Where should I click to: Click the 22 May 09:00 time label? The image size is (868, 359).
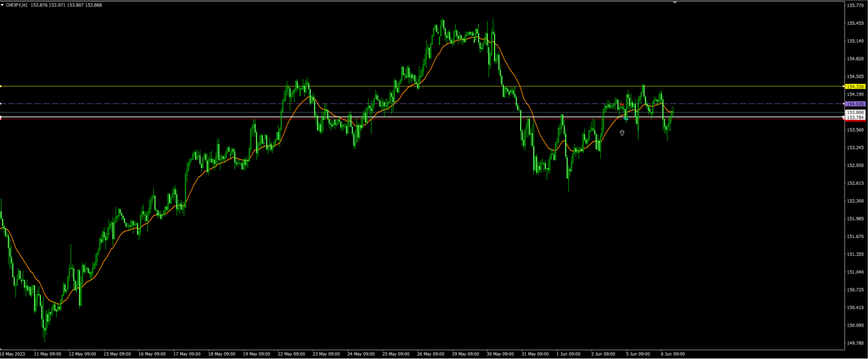pos(291,354)
